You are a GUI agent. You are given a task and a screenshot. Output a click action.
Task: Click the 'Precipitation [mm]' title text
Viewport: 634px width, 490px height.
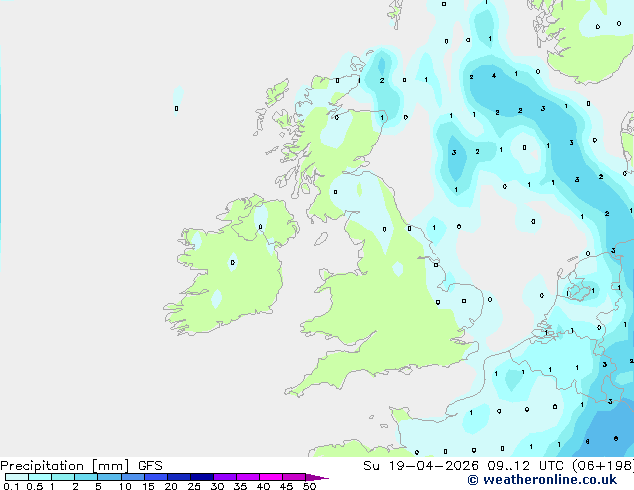(x=65, y=466)
